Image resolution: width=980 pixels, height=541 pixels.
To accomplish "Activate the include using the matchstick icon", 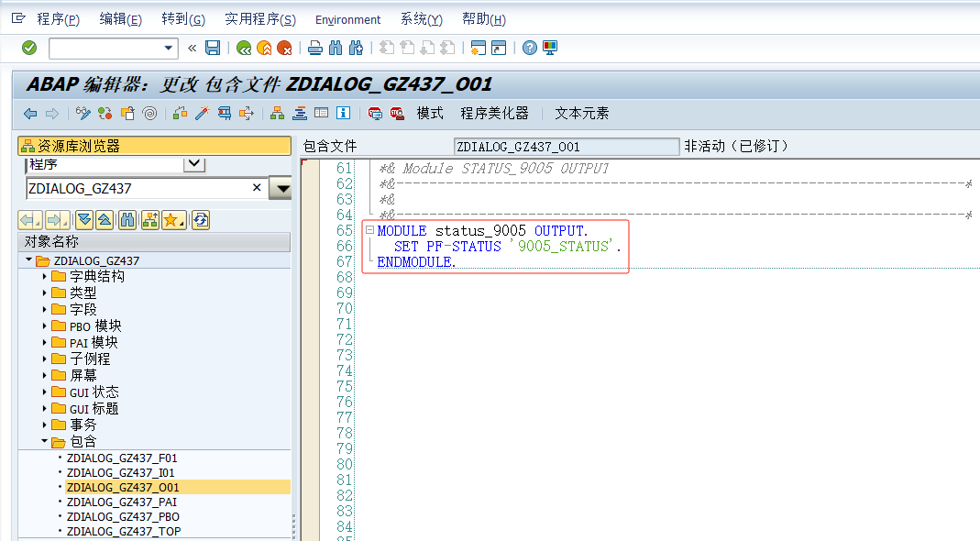I will [x=203, y=113].
